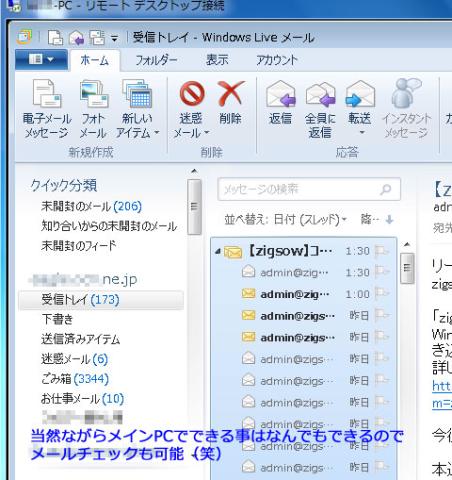Click quick access send/receive icon
This screenshot has width=452, height=480.
coord(97,38)
